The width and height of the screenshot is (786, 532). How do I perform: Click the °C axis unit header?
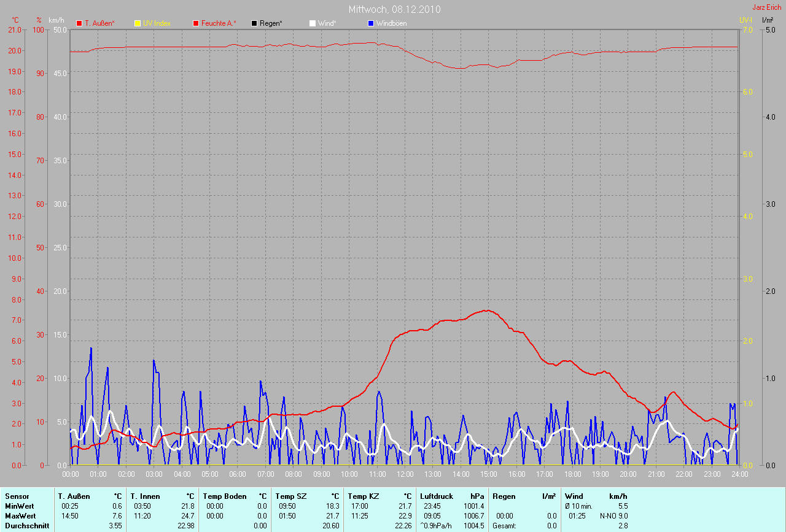pyautogui.click(x=15, y=20)
